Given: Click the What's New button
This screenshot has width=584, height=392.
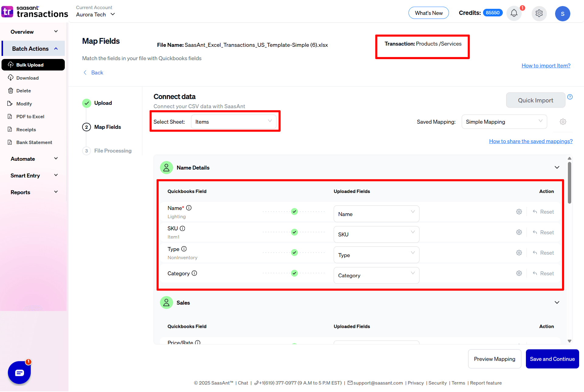Looking at the screenshot, I should (429, 13).
